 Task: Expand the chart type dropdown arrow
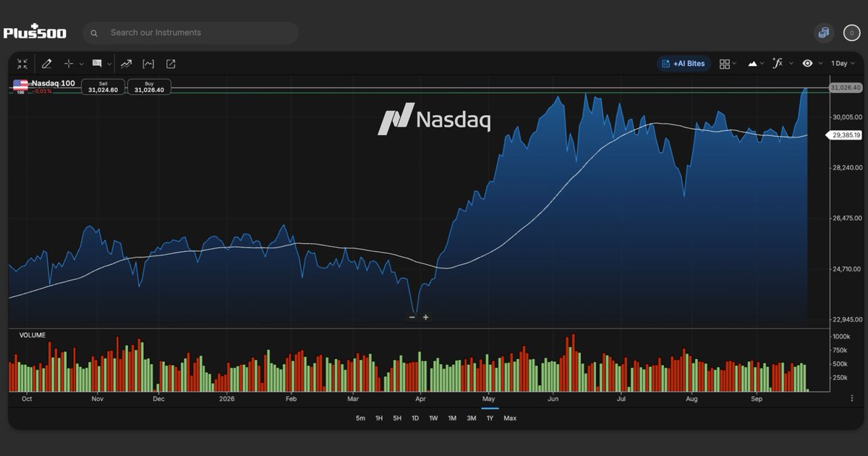tap(762, 64)
